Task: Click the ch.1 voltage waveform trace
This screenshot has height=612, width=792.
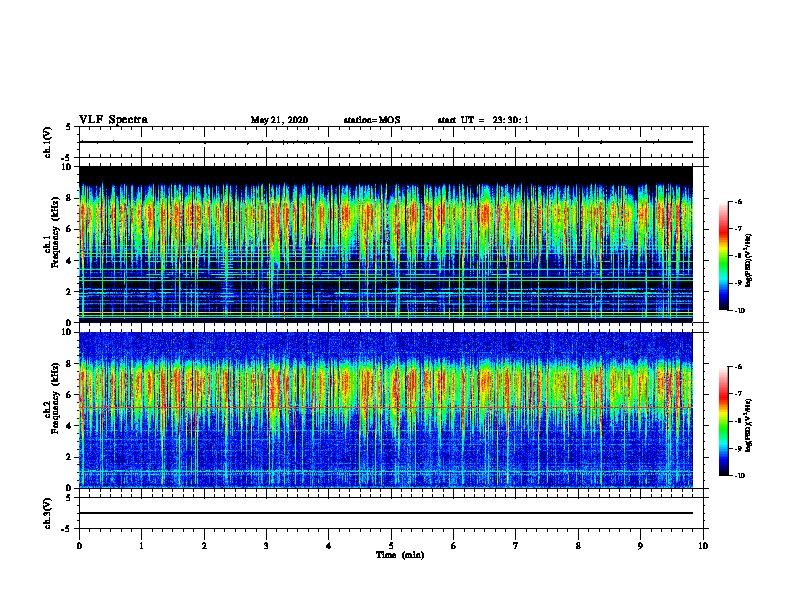Action: tap(386, 142)
